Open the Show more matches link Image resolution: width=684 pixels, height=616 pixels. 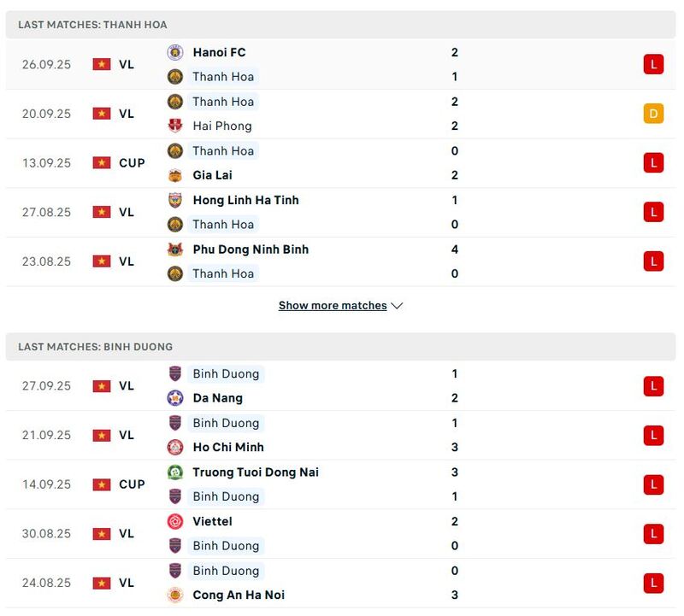point(333,306)
